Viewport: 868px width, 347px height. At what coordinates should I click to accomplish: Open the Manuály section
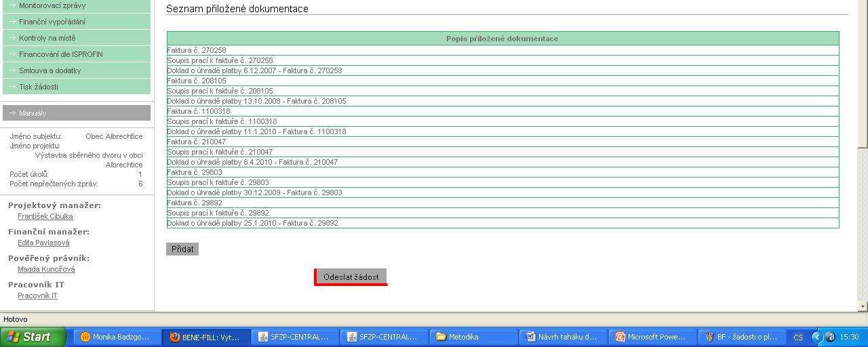pyautogui.click(x=77, y=113)
